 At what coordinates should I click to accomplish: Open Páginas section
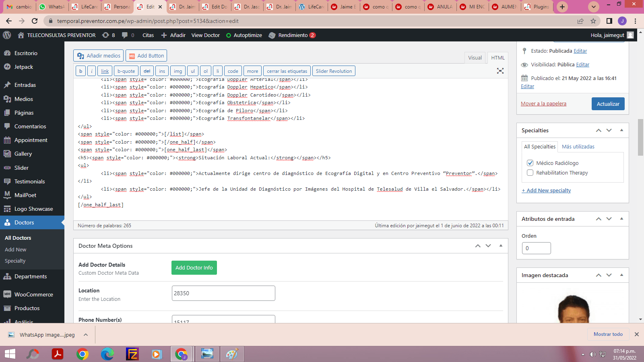click(x=24, y=113)
